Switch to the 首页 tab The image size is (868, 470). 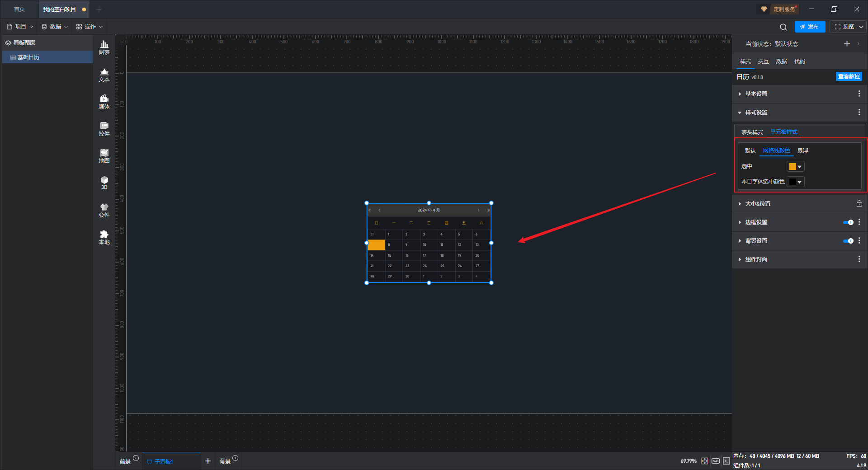pos(19,9)
